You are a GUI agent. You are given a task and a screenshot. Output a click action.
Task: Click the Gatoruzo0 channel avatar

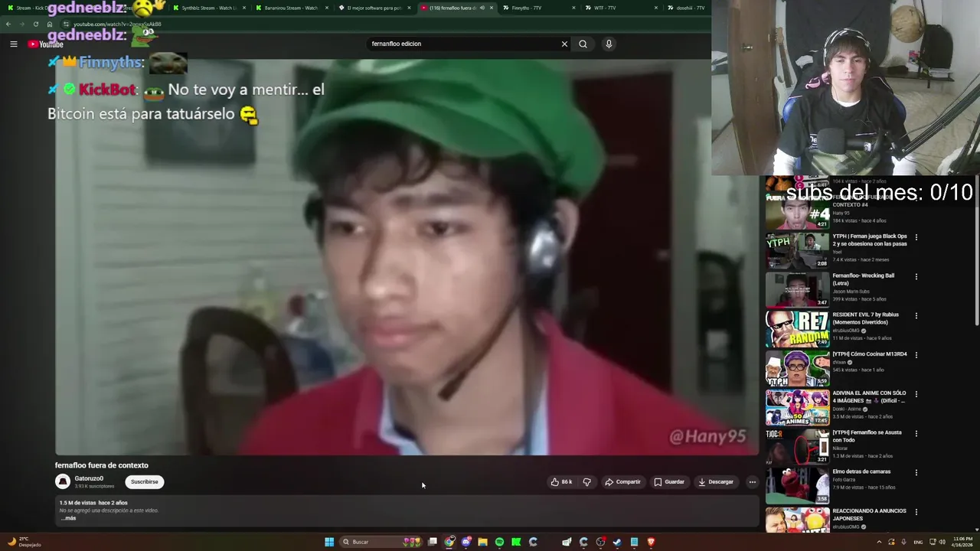point(63,481)
